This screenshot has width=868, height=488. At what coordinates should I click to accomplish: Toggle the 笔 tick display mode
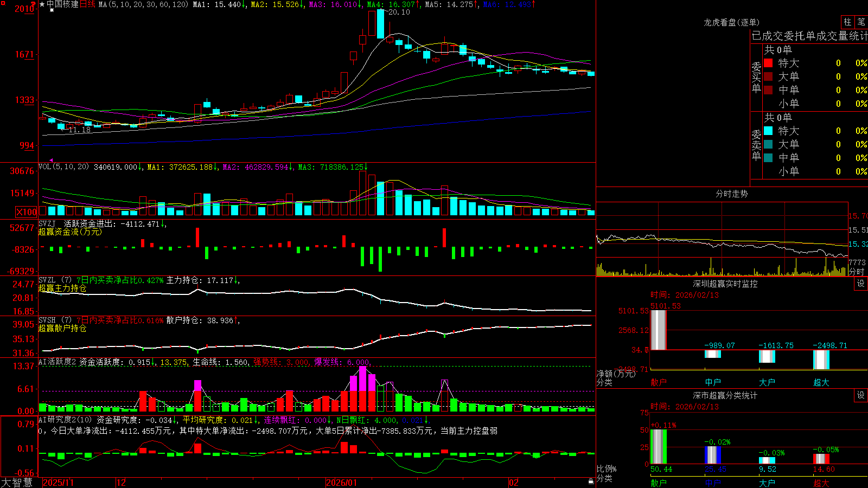click(861, 22)
